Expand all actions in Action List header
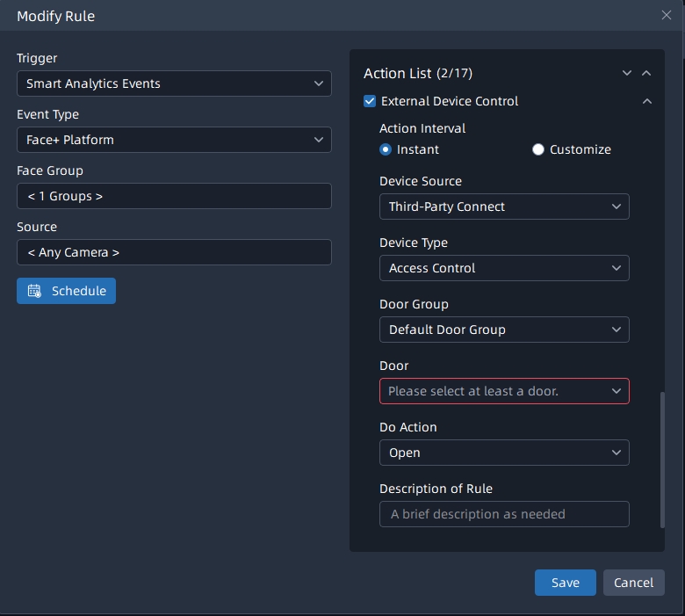Viewport: 685px width, 616px height. coord(626,74)
